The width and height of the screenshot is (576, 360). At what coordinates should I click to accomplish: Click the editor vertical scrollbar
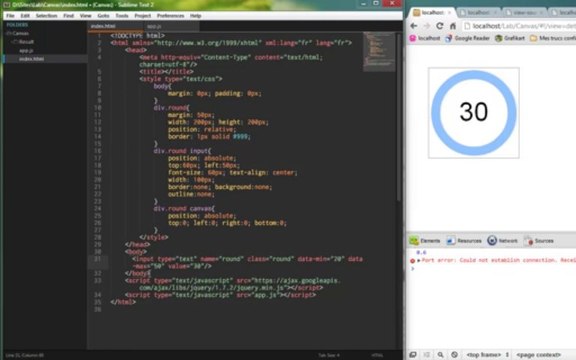(x=398, y=118)
